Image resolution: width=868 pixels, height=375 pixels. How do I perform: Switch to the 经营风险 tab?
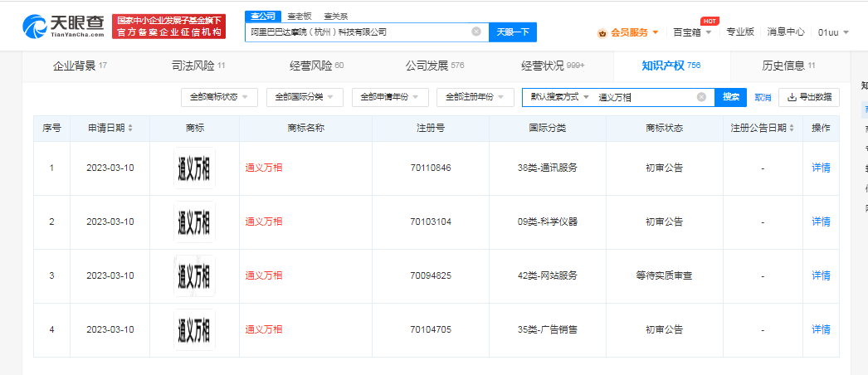[x=317, y=66]
